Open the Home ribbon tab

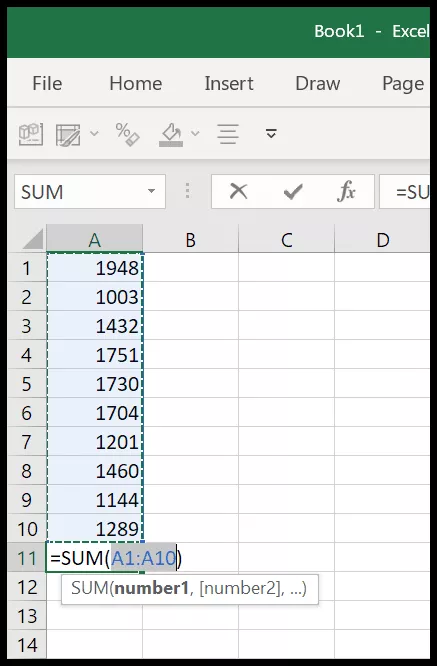coord(135,83)
